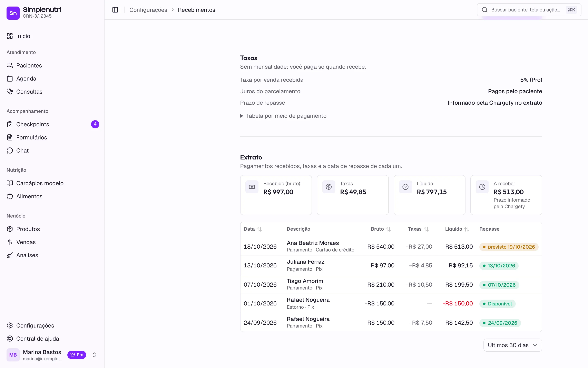Click the Pro plan badge
Image resolution: width=588 pixels, height=368 pixels.
tap(77, 355)
